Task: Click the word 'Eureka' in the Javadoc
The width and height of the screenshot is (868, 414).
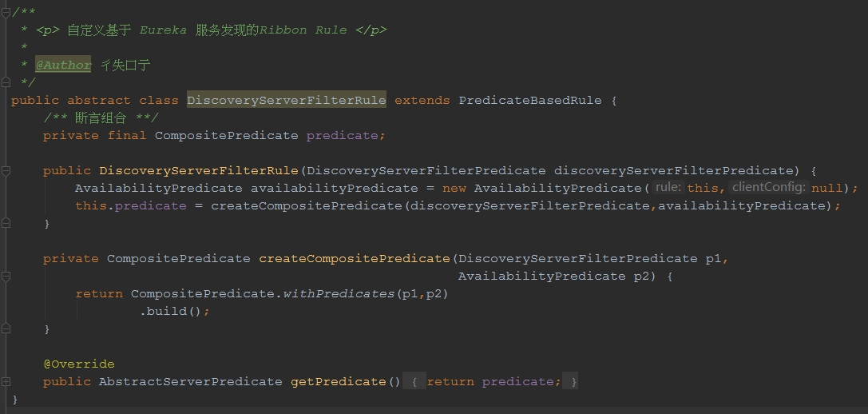Action: click(x=163, y=30)
